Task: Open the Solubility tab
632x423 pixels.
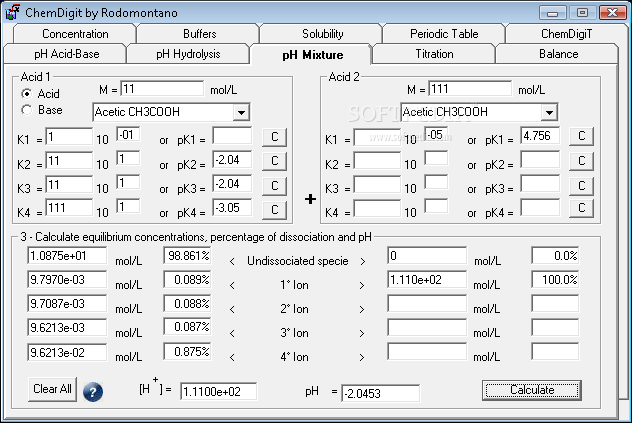Action: click(322, 34)
